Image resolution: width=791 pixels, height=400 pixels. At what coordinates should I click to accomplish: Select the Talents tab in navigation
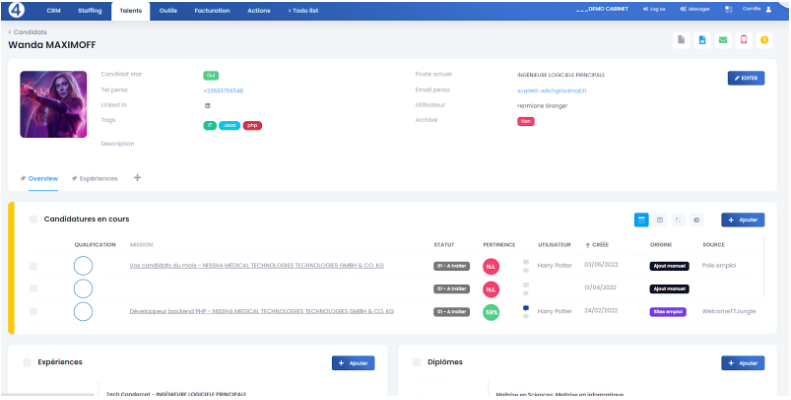[x=131, y=11]
